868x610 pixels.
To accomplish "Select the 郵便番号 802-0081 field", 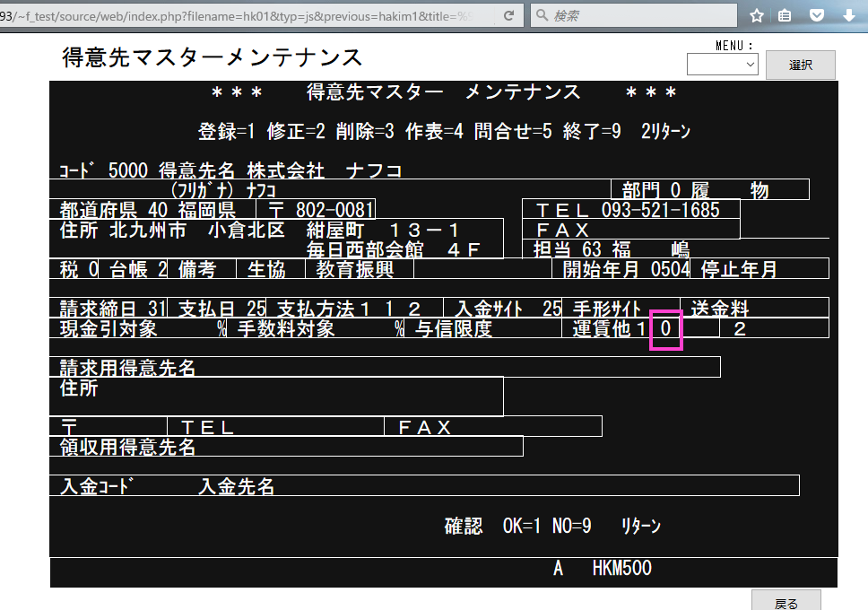I will (315, 210).
